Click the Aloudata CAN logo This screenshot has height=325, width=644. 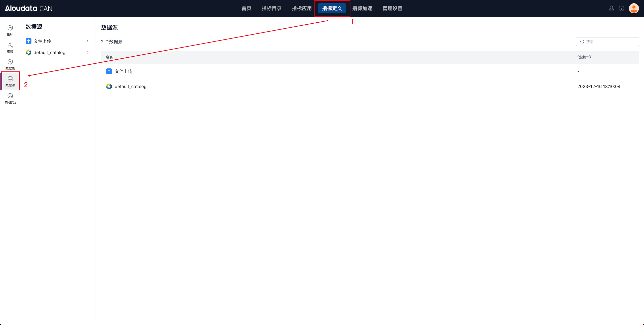click(29, 9)
